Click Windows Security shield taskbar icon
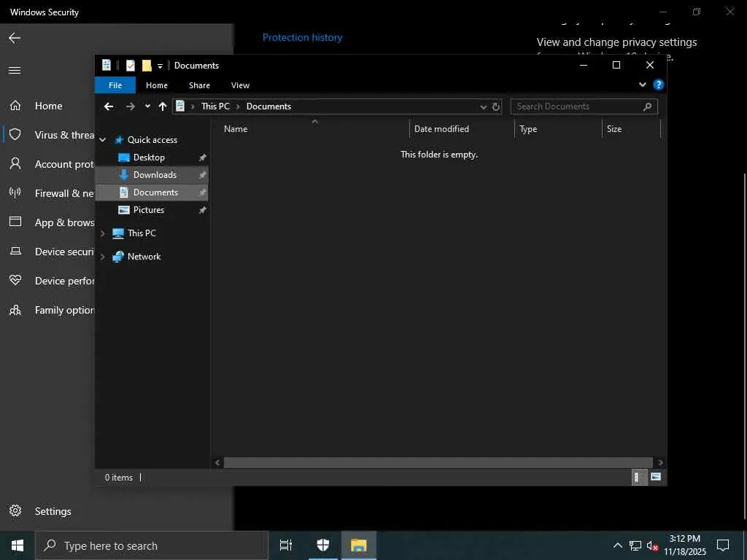Screen dimensions: 747x560 coord(323,545)
